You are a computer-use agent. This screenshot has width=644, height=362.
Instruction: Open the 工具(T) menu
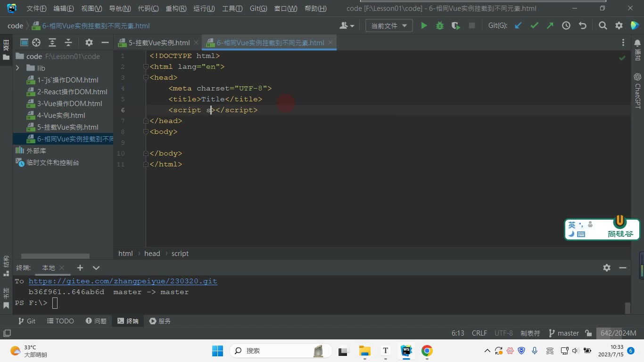coord(232,8)
